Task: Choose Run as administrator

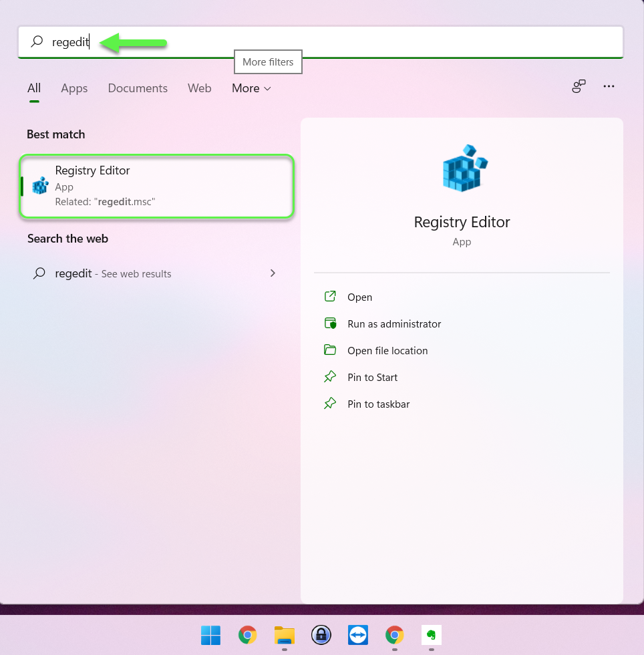Action: point(394,324)
